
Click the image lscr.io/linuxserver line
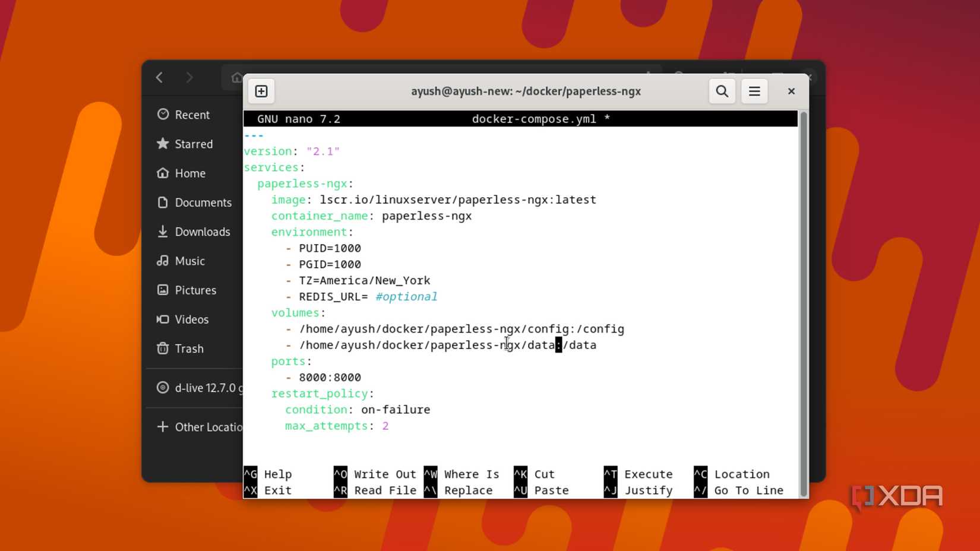(x=434, y=199)
